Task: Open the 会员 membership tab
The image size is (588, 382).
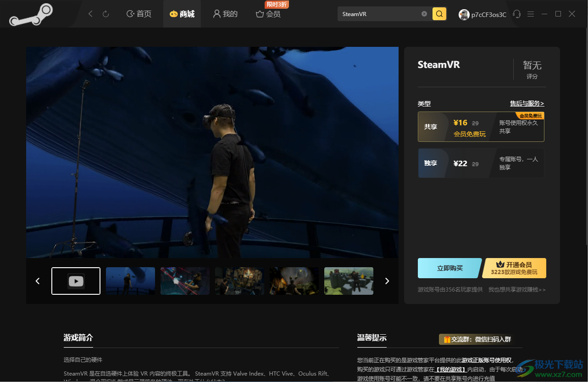Action: tap(268, 14)
